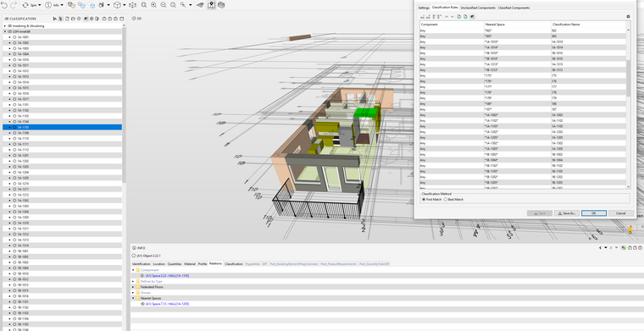Select the First Match radio button
The image size is (644, 331).
[424, 199]
